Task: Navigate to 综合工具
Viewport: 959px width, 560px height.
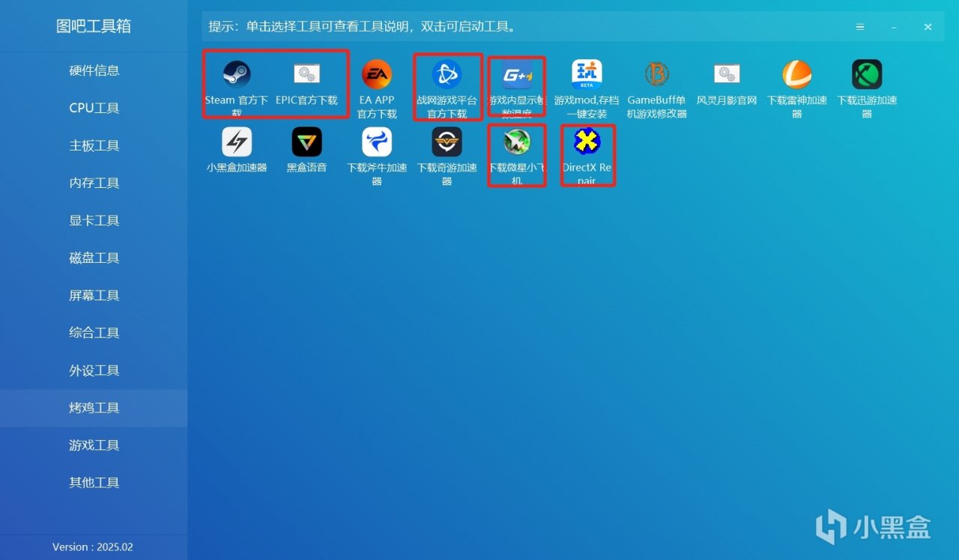Action: click(x=94, y=332)
